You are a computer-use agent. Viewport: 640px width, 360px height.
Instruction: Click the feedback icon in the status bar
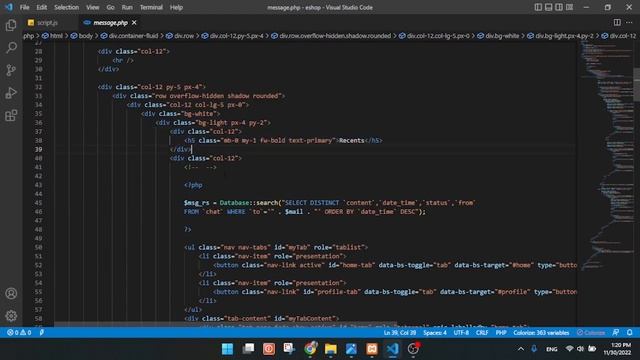coord(616,333)
